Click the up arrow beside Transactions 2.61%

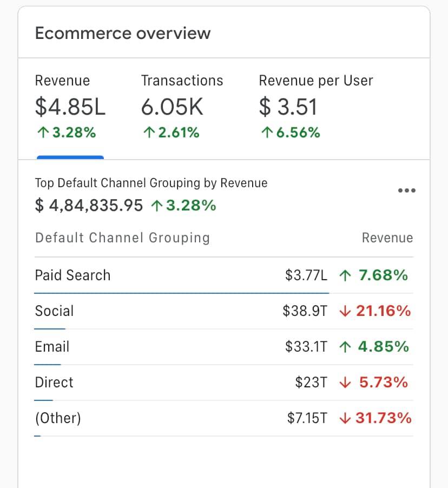(x=148, y=133)
